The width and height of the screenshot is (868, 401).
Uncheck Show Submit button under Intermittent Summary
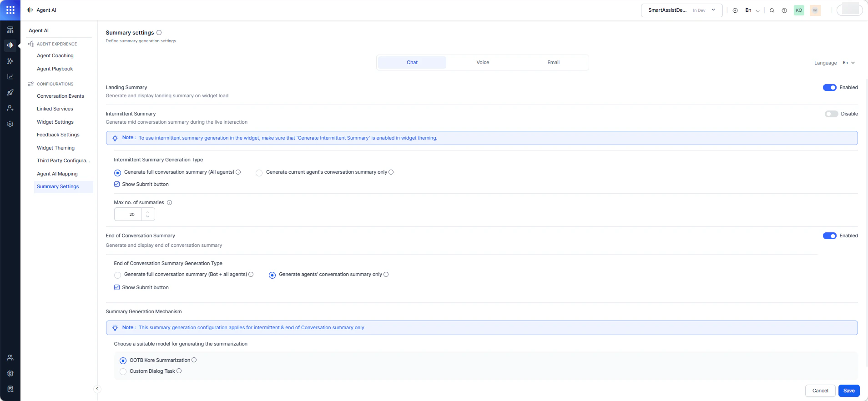[x=117, y=184]
